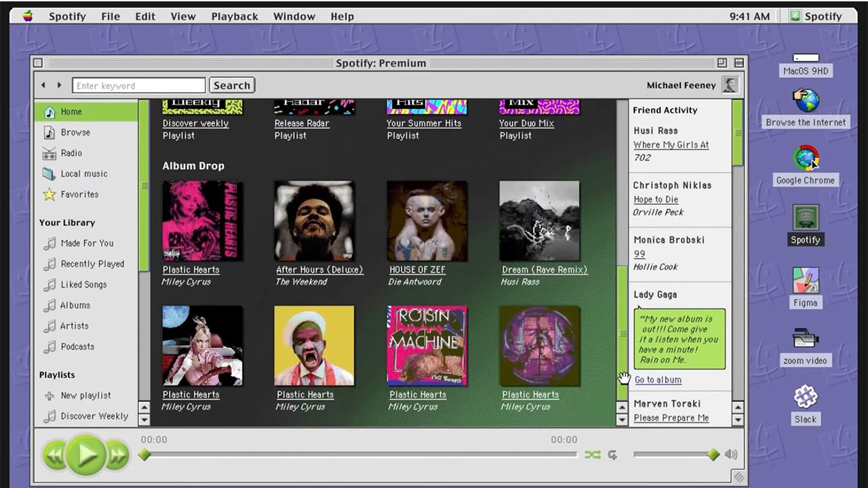Open the Help menu
Image resolution: width=868 pixels, height=488 pixels.
342,16
